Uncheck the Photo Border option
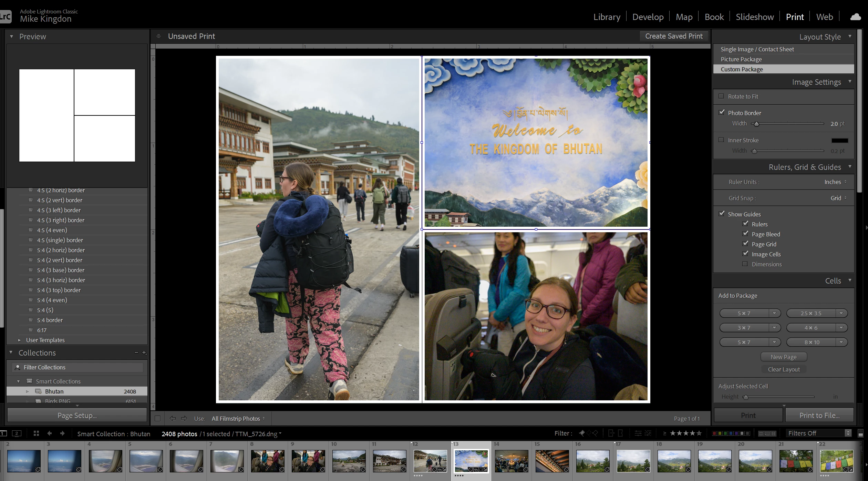The height and width of the screenshot is (481, 868). (x=721, y=113)
